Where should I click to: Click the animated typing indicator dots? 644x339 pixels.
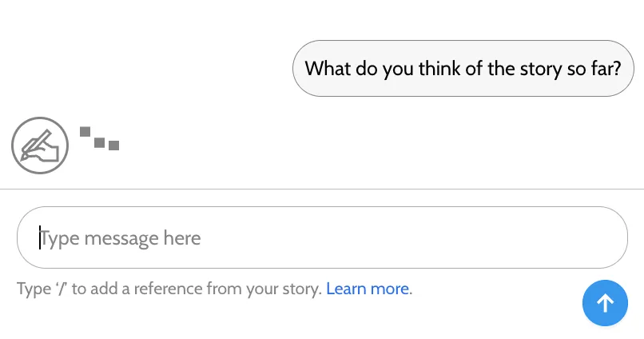coord(100,139)
